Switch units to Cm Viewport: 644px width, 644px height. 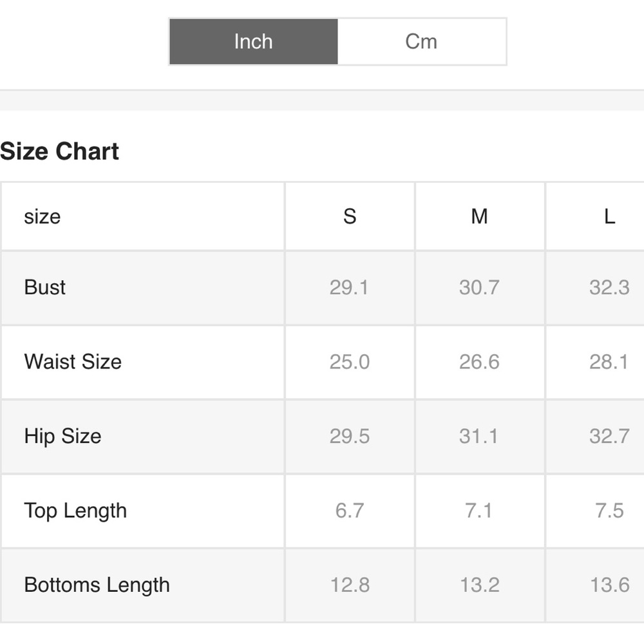421,41
